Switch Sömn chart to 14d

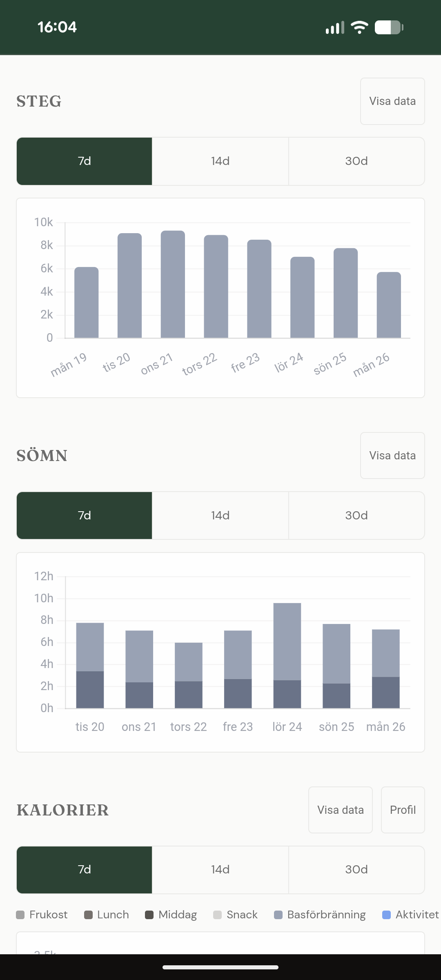[220, 515]
